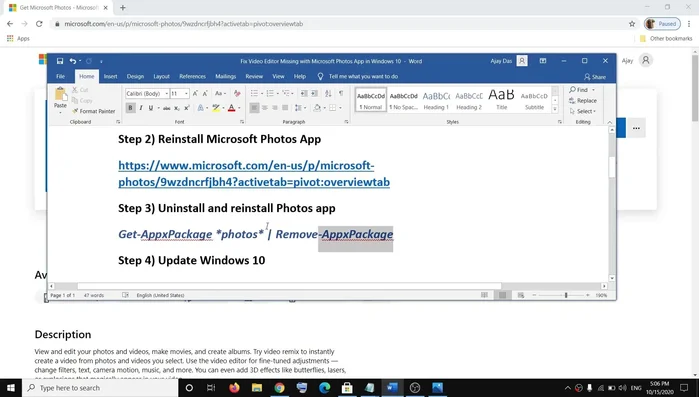The height and width of the screenshot is (397, 699).
Task: Toggle Bold formatting in Word ribbon
Action: tap(130, 108)
